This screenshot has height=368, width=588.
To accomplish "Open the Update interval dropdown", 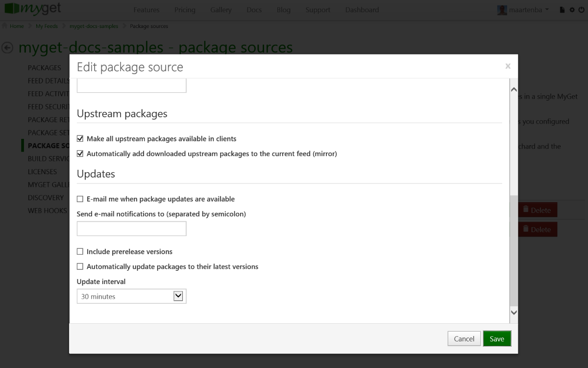I will point(132,296).
